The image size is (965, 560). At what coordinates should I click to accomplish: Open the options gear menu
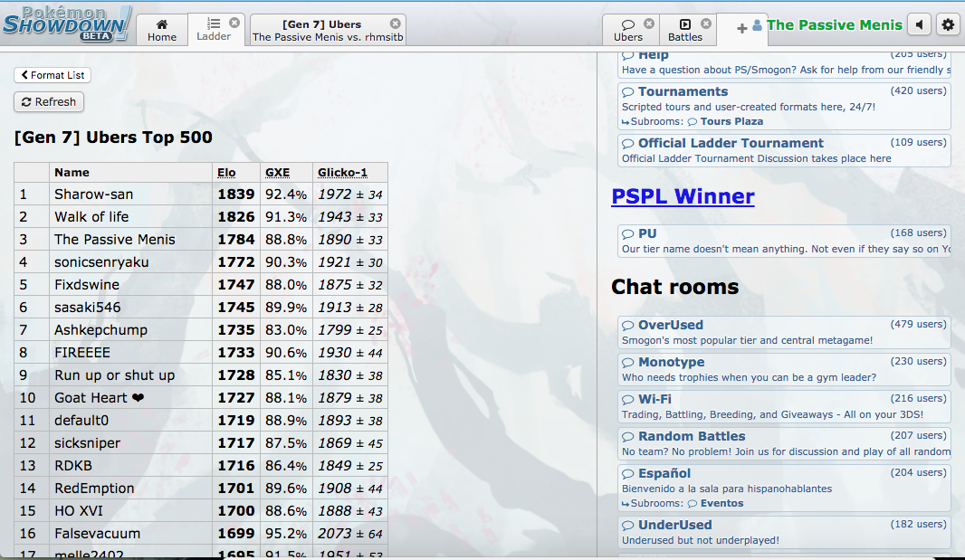coord(949,24)
